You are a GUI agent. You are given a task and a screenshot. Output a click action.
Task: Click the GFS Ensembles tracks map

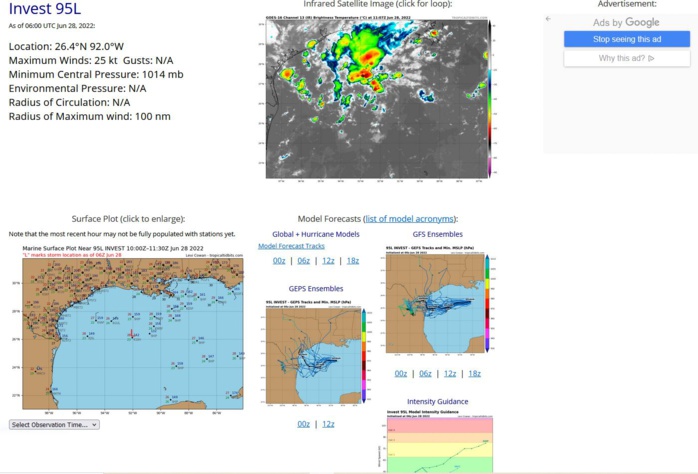(437, 302)
